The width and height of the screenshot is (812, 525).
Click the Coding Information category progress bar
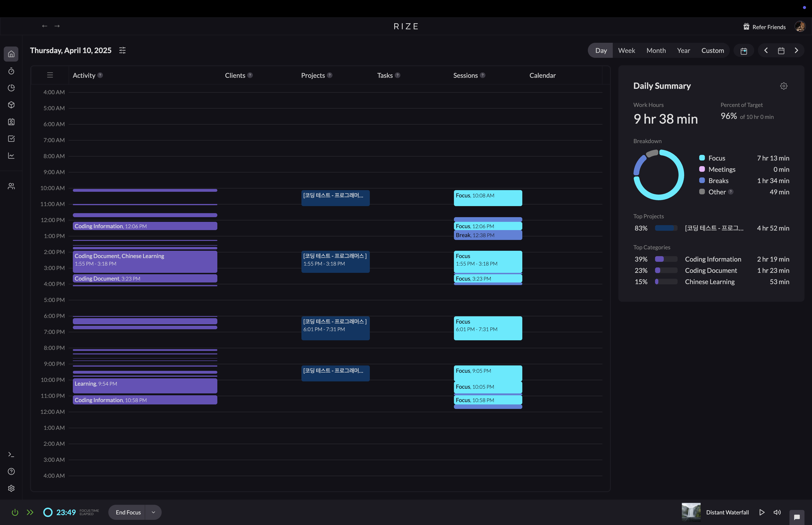[666, 259]
